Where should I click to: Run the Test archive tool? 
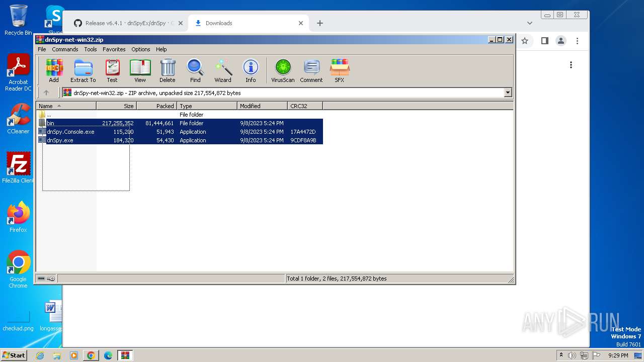click(x=112, y=71)
